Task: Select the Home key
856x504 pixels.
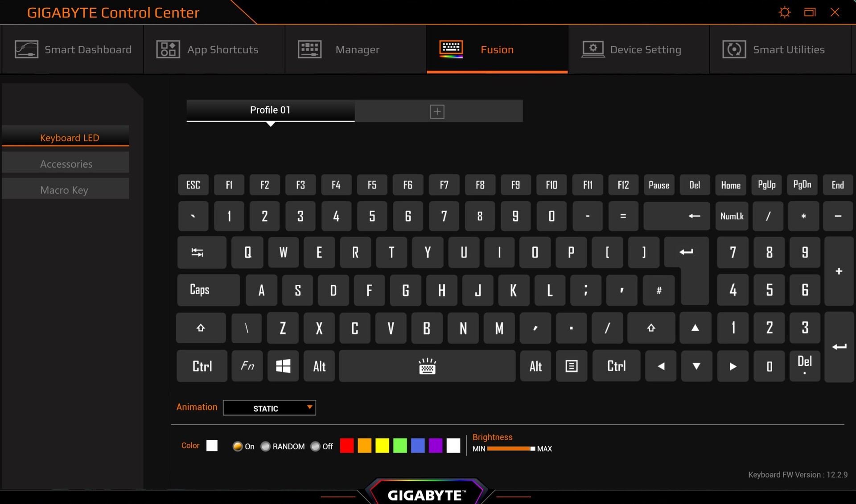Action: (731, 185)
